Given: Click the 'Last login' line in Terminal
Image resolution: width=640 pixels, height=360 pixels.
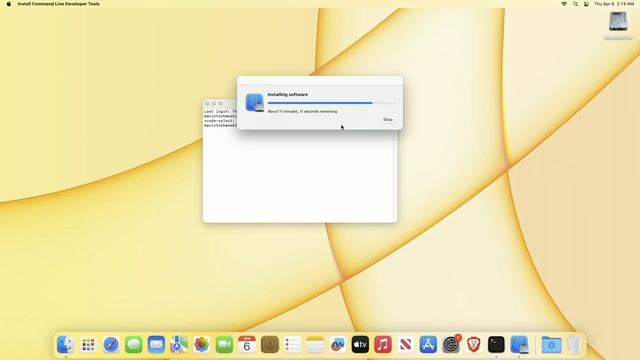Looking at the screenshot, I should 220,111.
